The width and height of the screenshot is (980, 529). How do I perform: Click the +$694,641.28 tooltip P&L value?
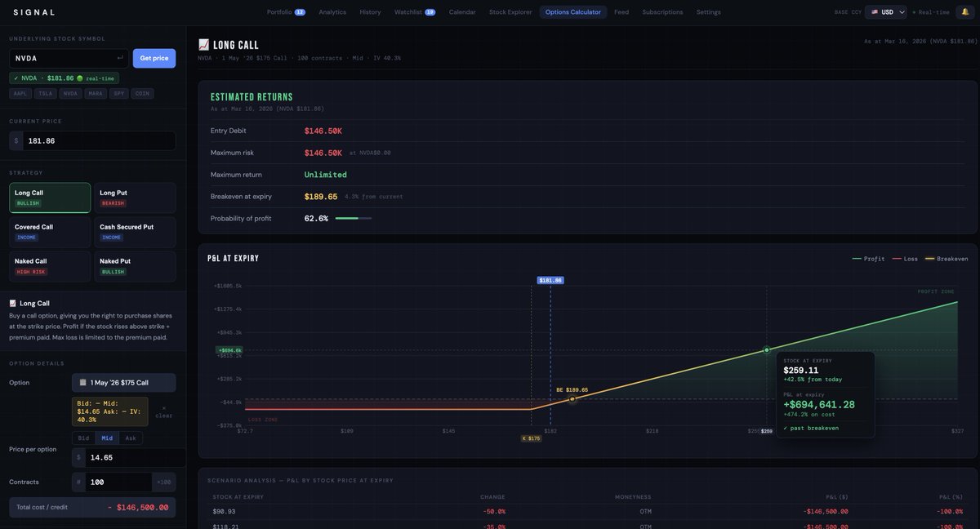pos(819,405)
